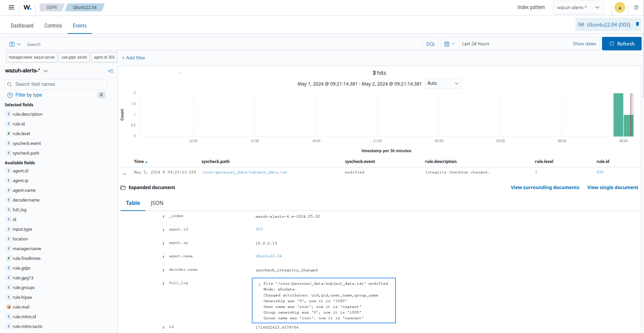This screenshot has width=644, height=333.
Task: Open the hamburger navigation menu
Action: [11, 7]
